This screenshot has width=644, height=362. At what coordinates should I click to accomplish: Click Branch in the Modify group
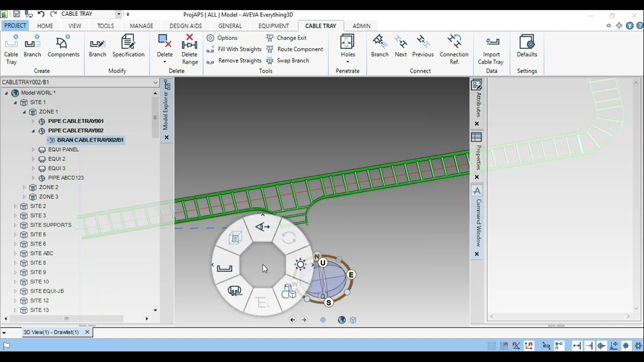coord(98,46)
